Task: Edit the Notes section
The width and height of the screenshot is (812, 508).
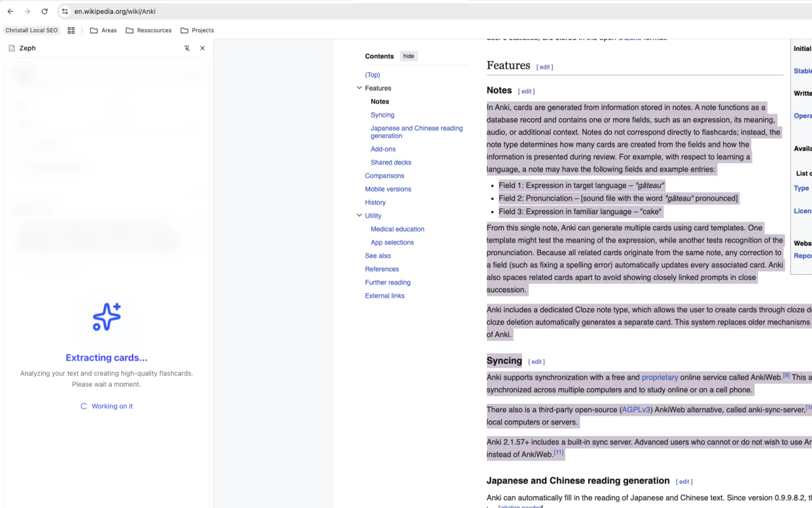Action: coord(527,91)
